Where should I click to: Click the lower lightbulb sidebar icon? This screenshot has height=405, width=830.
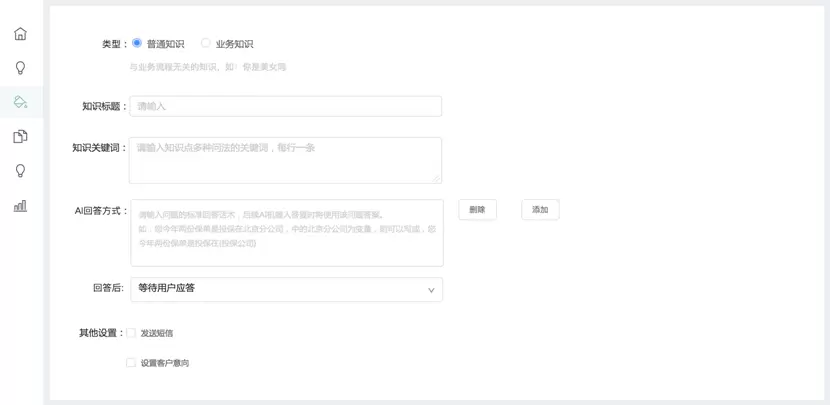pos(20,171)
